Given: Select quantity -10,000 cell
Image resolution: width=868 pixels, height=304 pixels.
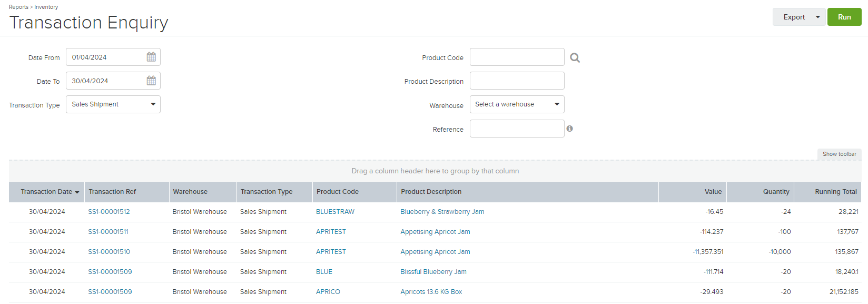Looking at the screenshot, I should coord(780,252).
